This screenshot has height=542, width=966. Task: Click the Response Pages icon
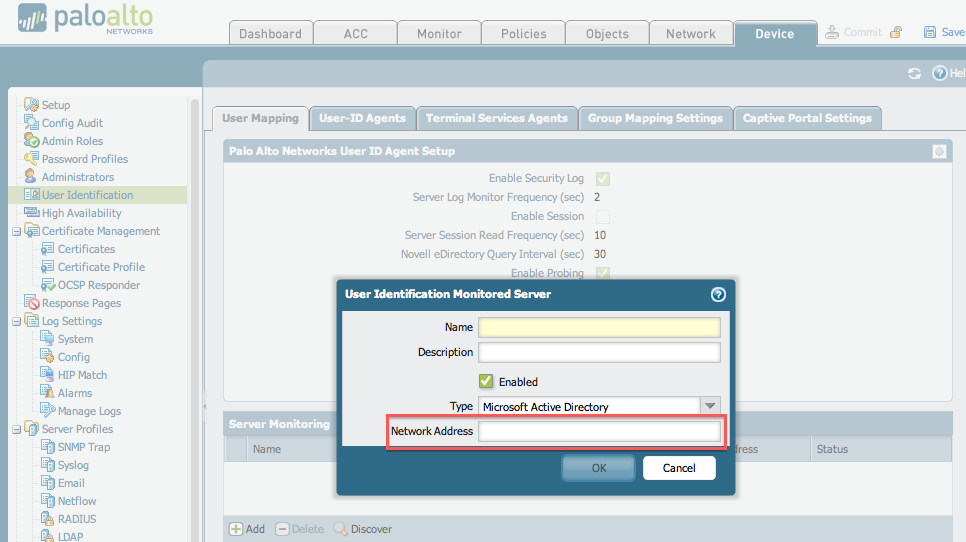coord(31,302)
